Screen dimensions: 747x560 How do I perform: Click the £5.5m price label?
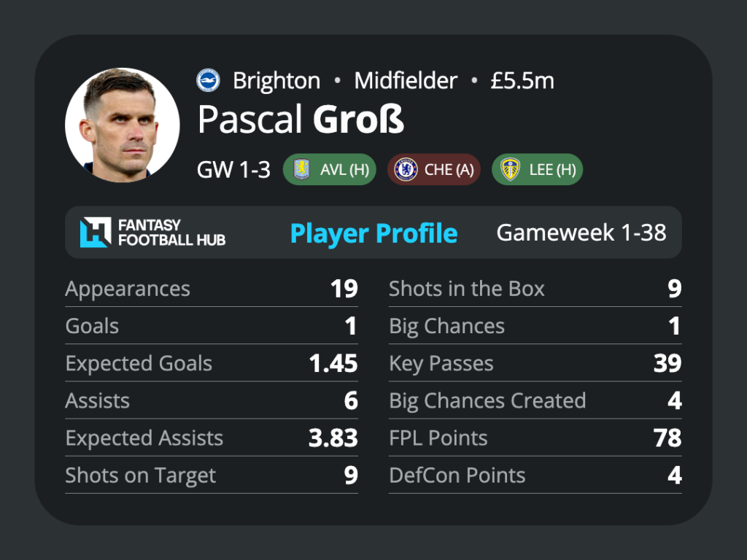tap(522, 80)
